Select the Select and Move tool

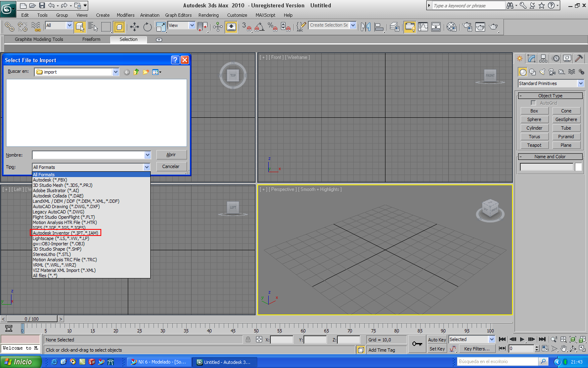coord(134,27)
